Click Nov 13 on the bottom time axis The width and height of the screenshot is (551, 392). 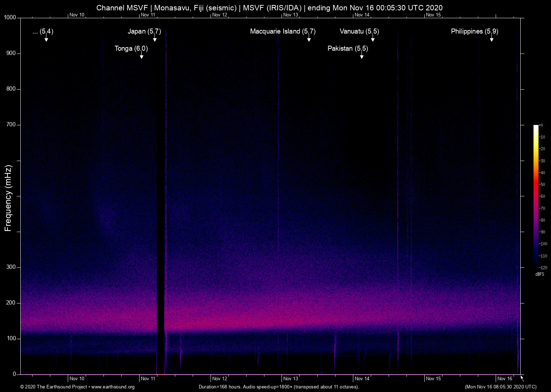point(290,379)
